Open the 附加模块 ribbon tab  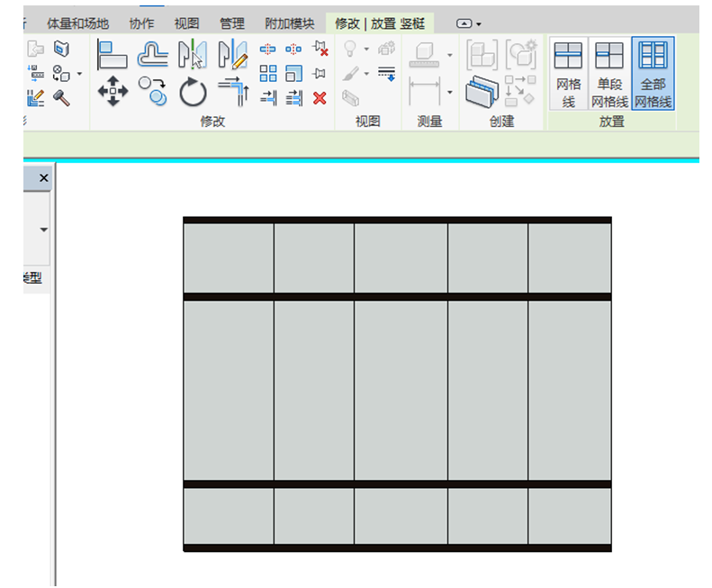289,23
